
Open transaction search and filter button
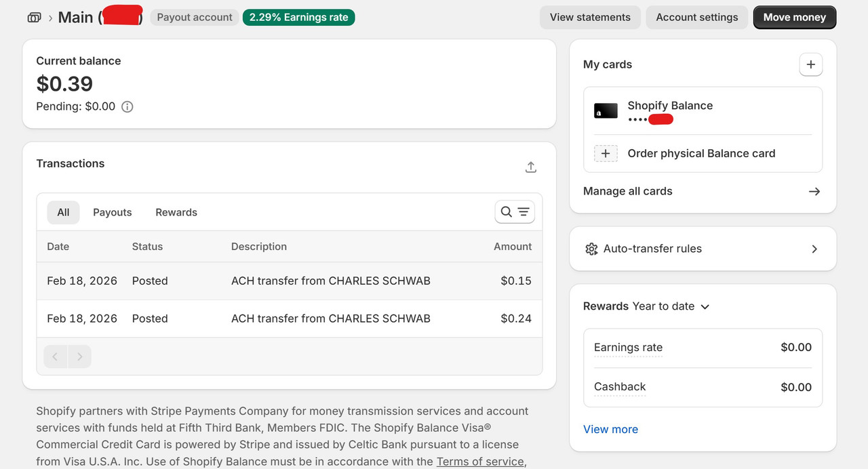pyautogui.click(x=515, y=212)
